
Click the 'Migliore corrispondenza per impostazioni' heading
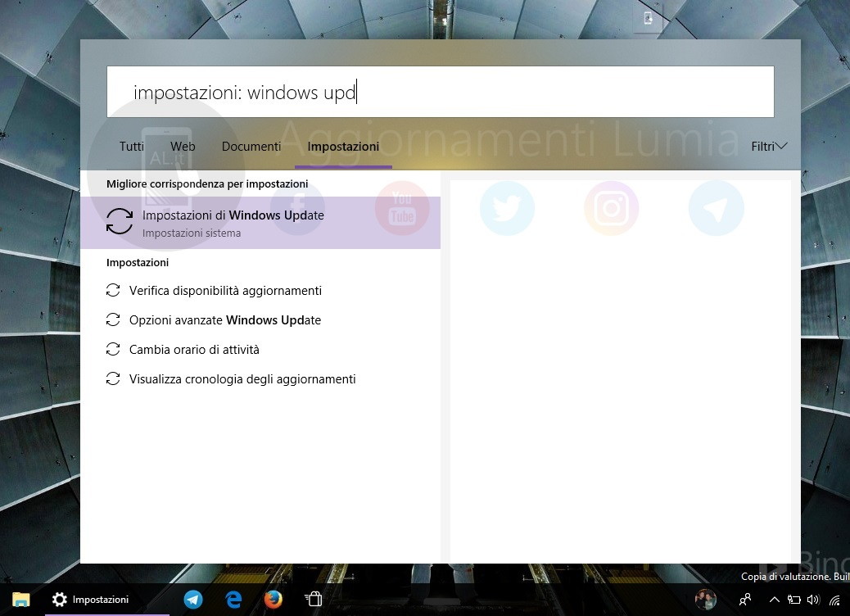[207, 183]
